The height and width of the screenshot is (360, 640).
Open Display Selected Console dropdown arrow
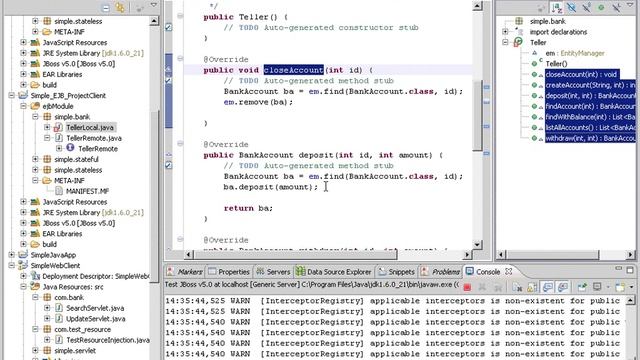[608, 287]
